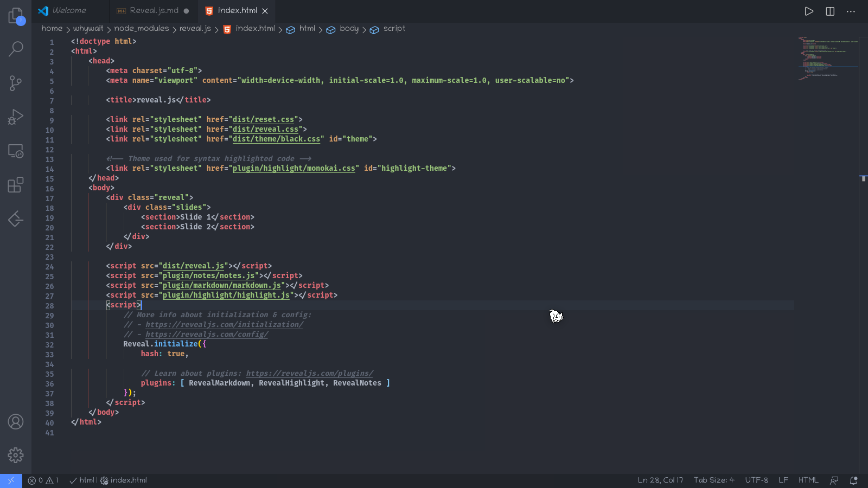Viewport: 868px width, 488px height.
Task: Open the Run and Debug view
Action: point(16,117)
